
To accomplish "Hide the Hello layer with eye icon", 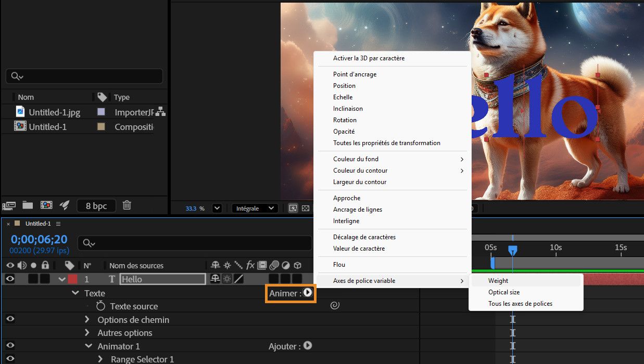I will [x=10, y=279].
